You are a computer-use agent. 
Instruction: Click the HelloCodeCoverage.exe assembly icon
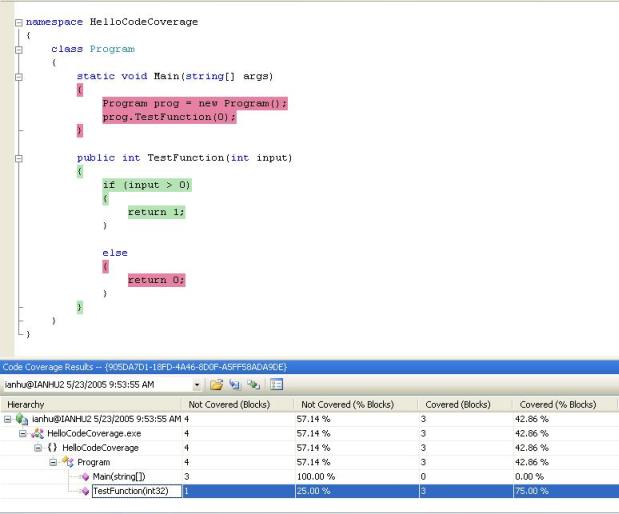click(37, 433)
